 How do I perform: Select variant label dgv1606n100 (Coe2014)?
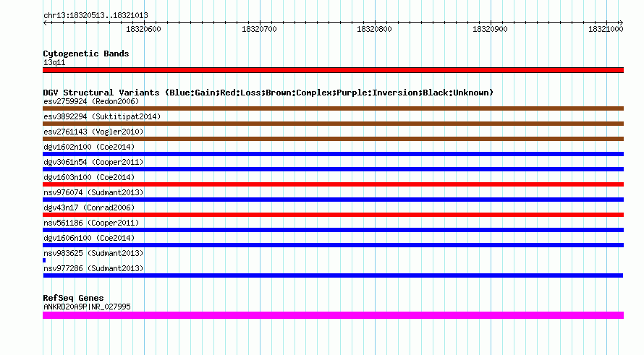89,238
